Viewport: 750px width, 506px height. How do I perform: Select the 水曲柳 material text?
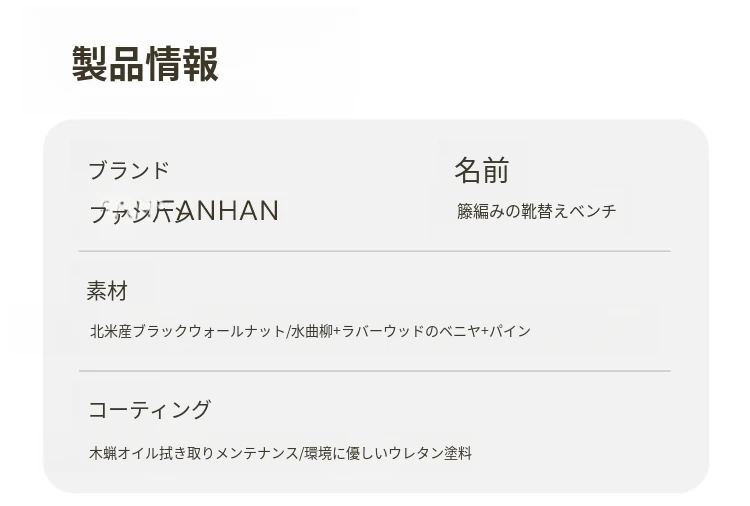(311, 331)
